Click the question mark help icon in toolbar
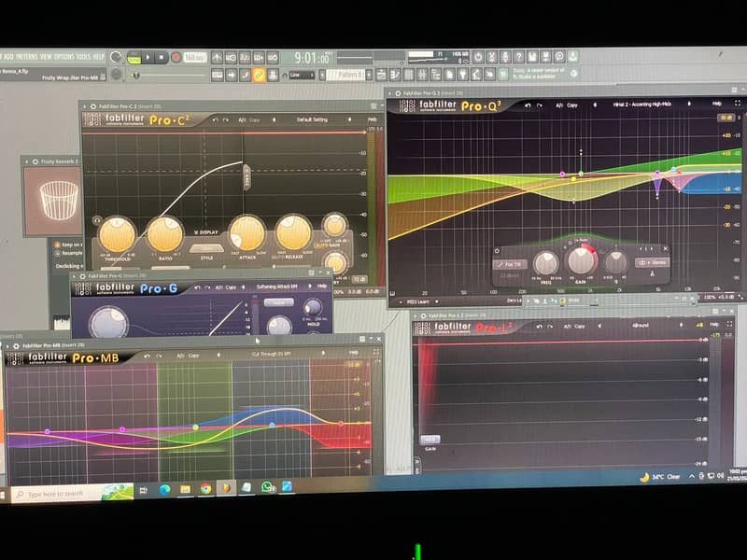Image resolution: width=747 pixels, height=560 pixels. [x=519, y=57]
